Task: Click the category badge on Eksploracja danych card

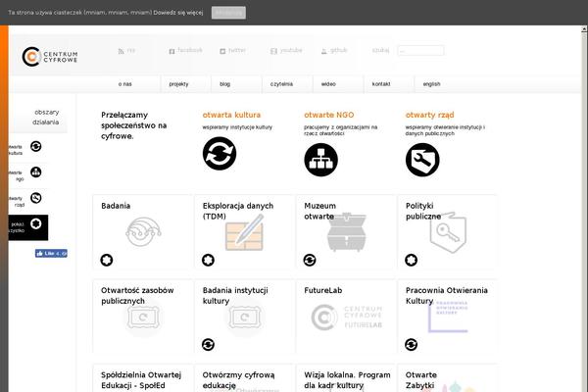Action: (x=208, y=260)
